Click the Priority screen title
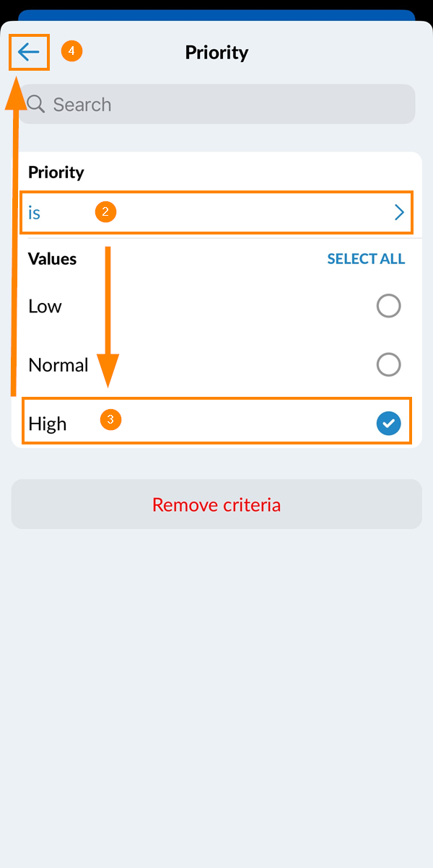The width and height of the screenshot is (433, 868). tap(216, 53)
